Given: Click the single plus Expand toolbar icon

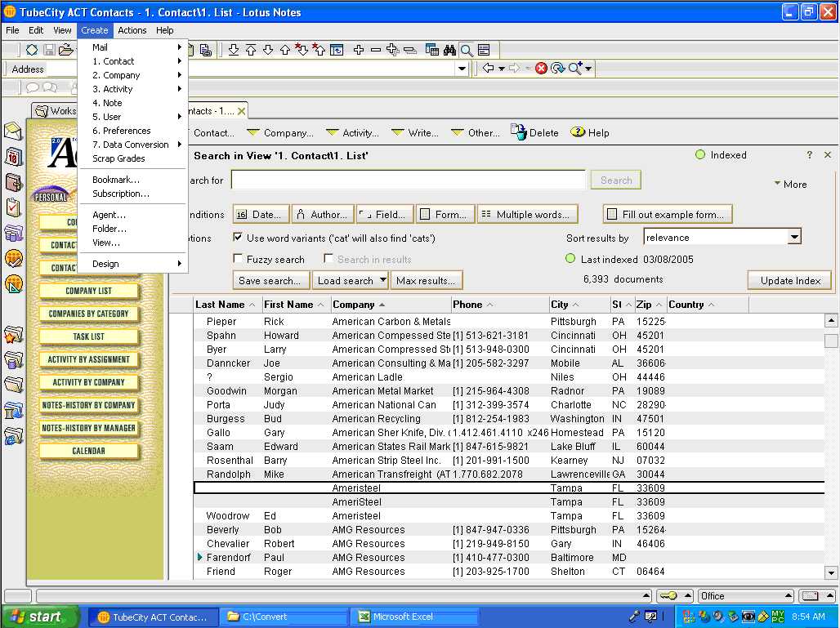Looking at the screenshot, I should click(359, 50).
